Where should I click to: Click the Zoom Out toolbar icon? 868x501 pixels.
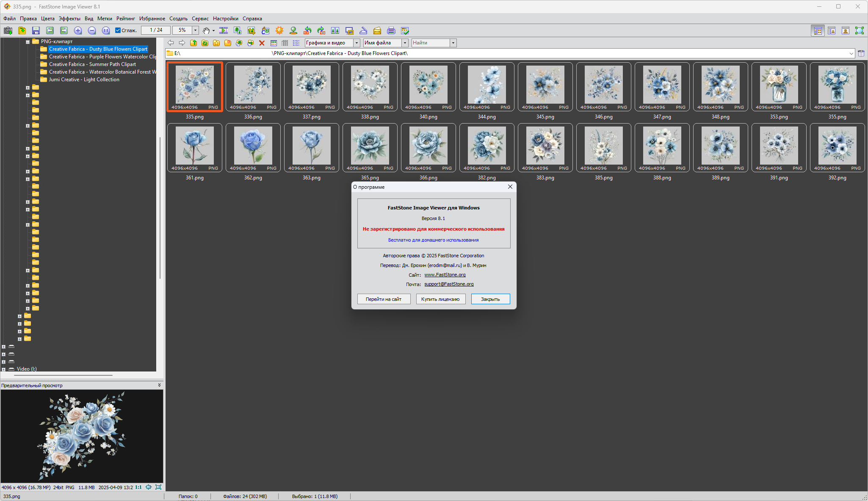point(92,30)
